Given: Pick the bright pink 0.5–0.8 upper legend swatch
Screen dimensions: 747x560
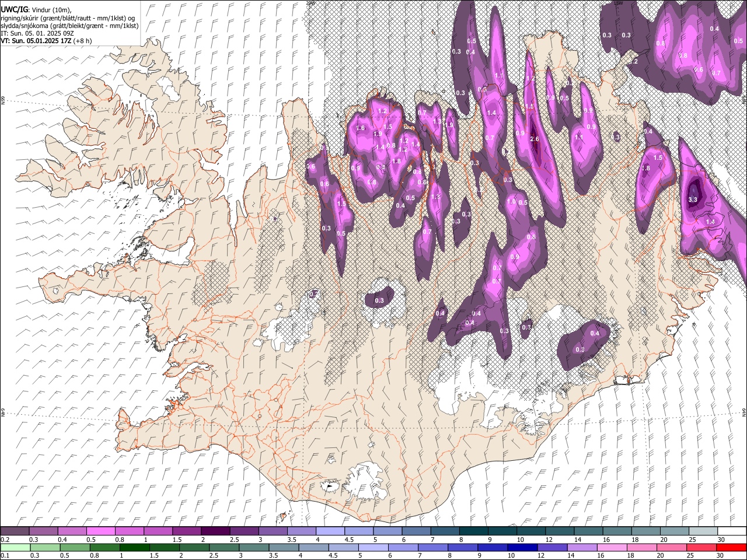Looking at the screenshot, I should click(100, 531).
